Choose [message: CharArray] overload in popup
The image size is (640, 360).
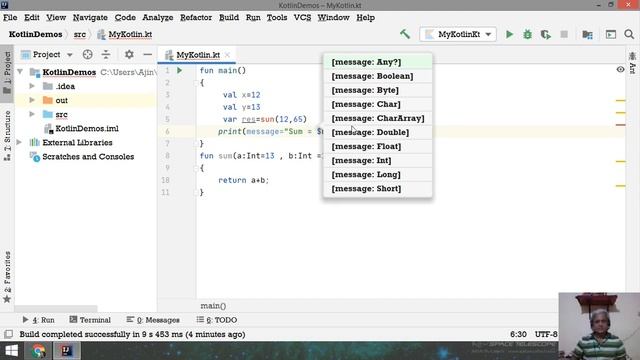378,118
